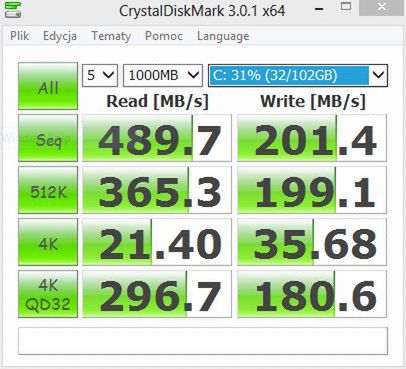
Task: Click the CrystalDiskMark app icon in title bar
Action: tap(13, 10)
